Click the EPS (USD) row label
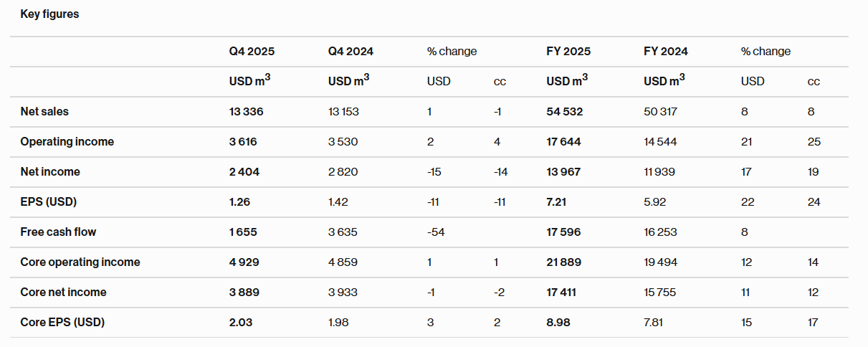Viewport: 868px width, 347px height. [48, 202]
